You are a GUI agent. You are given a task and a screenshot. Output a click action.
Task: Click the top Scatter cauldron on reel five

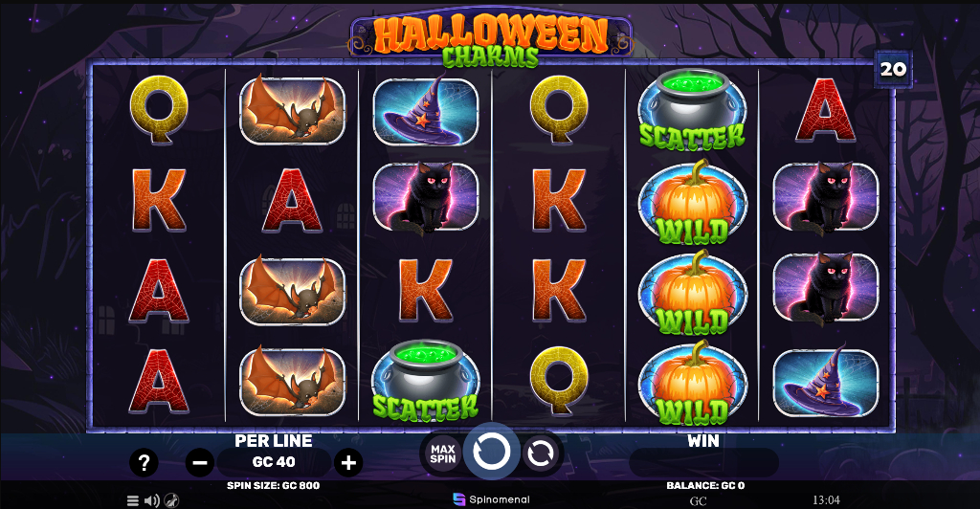click(x=692, y=111)
